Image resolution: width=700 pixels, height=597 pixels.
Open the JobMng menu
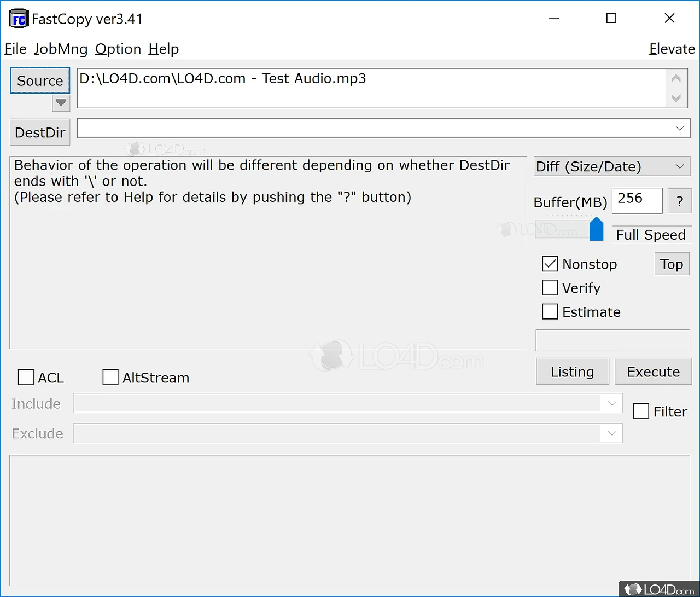click(61, 49)
